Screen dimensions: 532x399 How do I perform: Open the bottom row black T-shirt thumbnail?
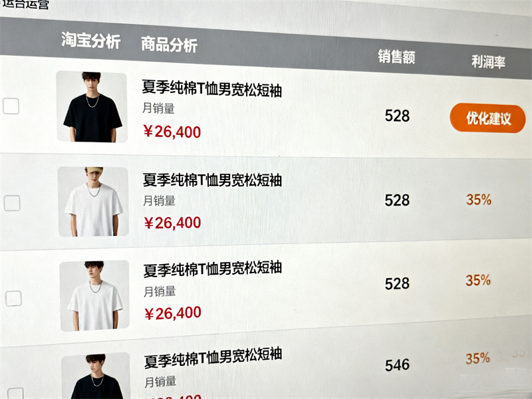(96, 376)
